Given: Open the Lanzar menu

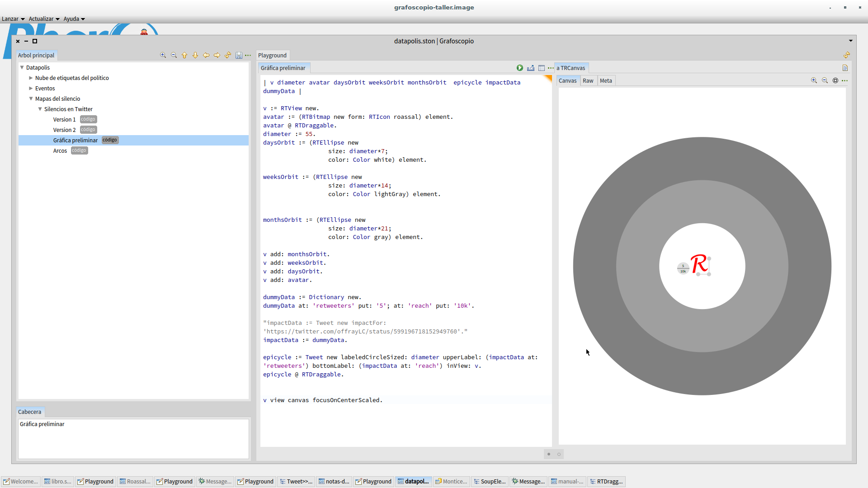Looking at the screenshot, I should [13, 19].
